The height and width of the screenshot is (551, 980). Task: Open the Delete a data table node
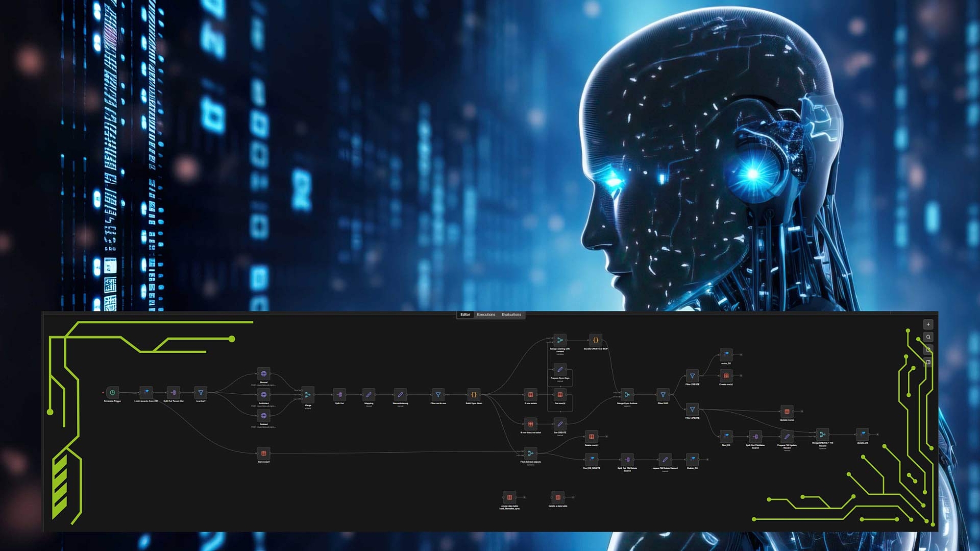[558, 498]
